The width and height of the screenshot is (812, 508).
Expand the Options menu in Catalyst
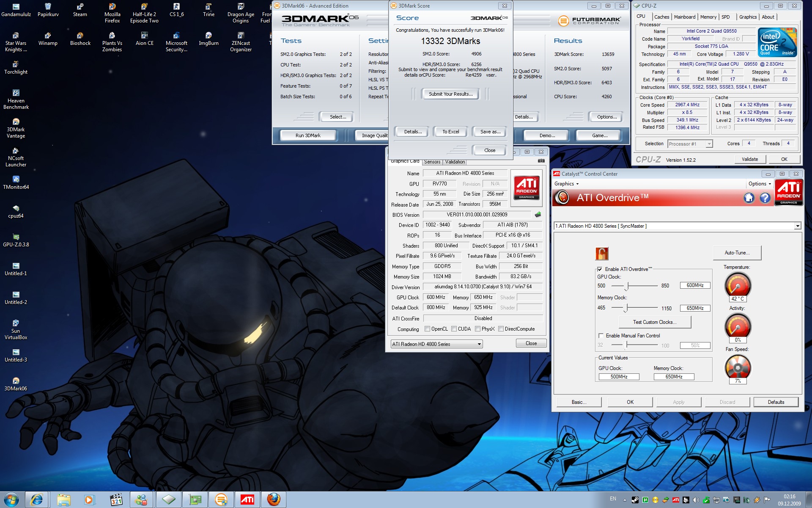click(760, 184)
